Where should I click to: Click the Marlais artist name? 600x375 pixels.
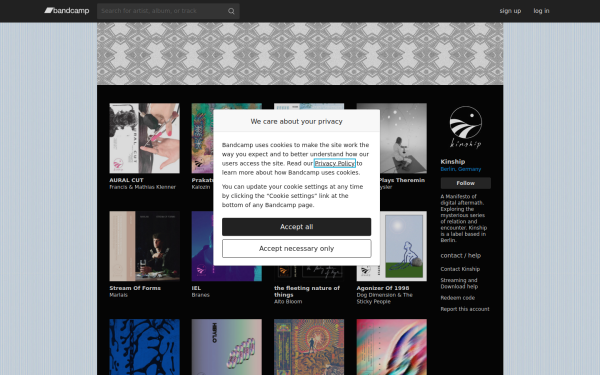(119, 295)
